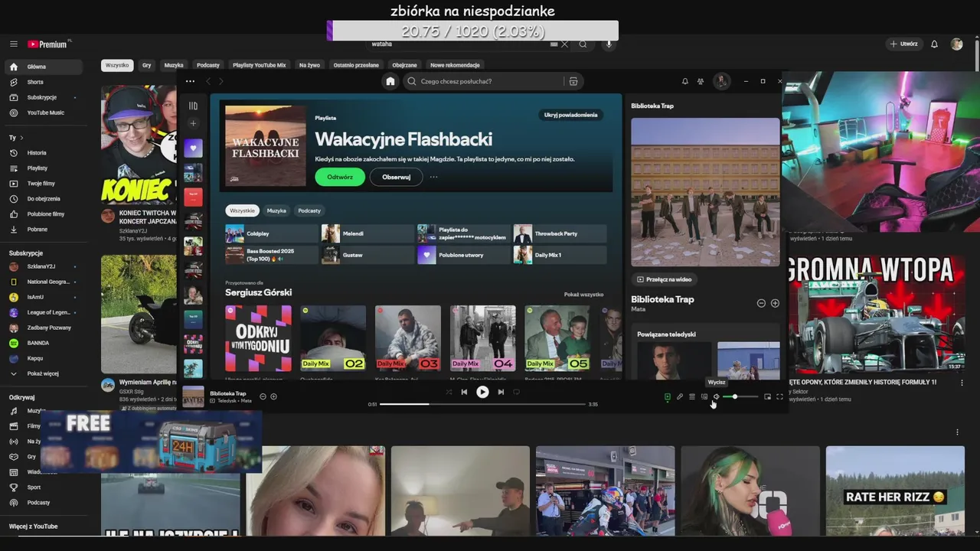Add Biblioteka Trap via plus in right panel
The image size is (980, 551).
(x=775, y=303)
